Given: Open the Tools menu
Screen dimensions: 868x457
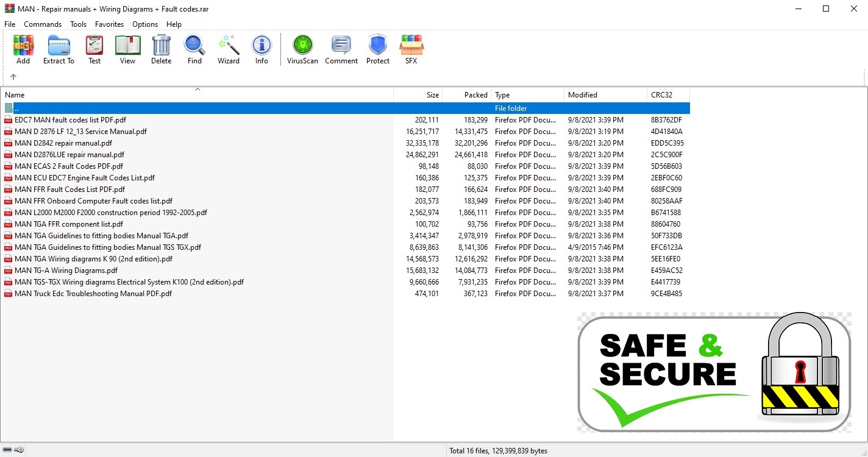Looking at the screenshot, I should (x=78, y=24).
